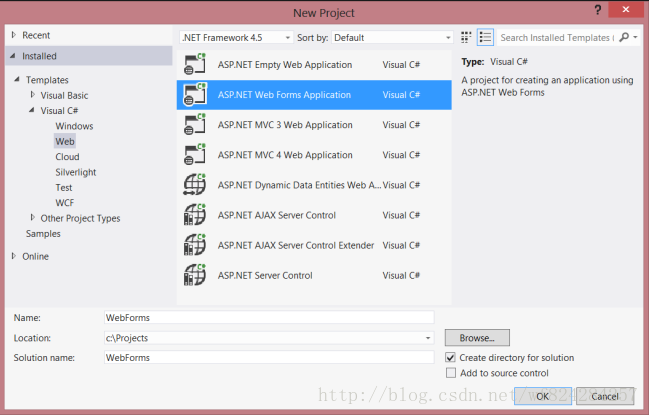Click the search magnifier icon
Image resolution: width=649 pixels, height=415 pixels.
click(624, 37)
